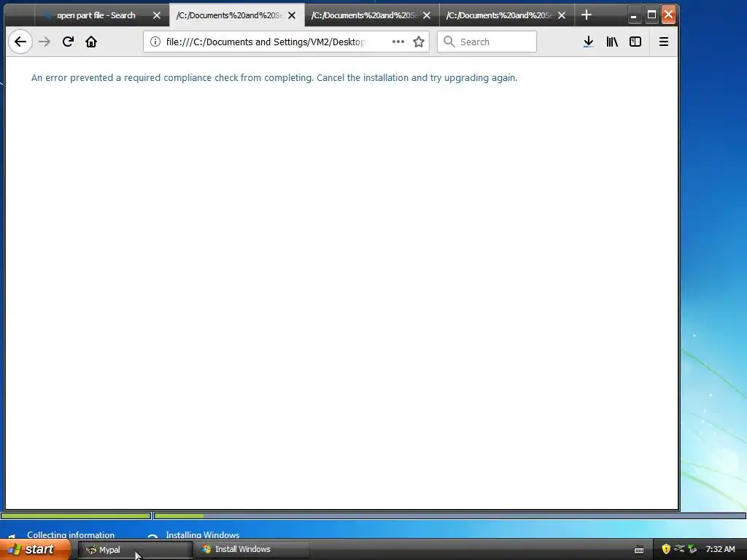Click the second installer progress bar
This screenshot has height=560, width=747.
449,516
